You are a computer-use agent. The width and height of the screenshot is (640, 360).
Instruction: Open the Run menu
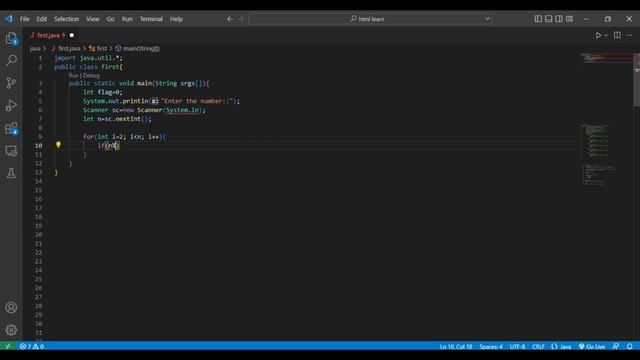(127, 19)
